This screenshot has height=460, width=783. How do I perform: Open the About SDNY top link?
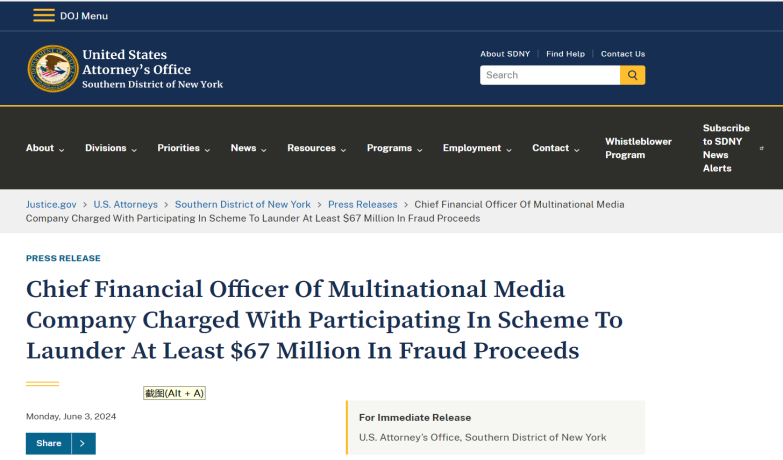coord(505,54)
